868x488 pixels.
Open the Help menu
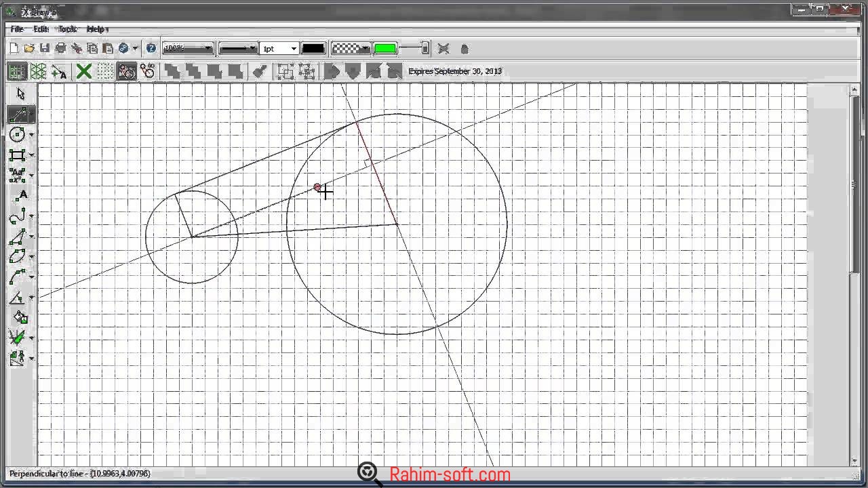click(x=97, y=29)
